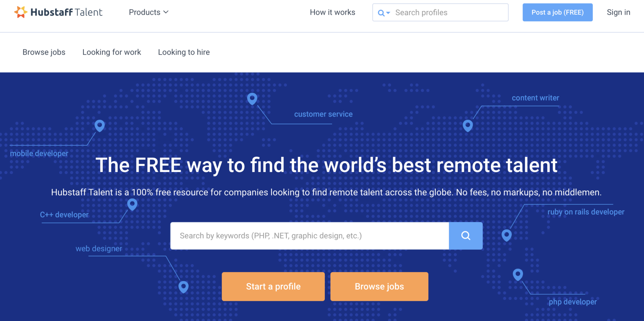Click the Start a profile button
This screenshot has width=644, height=321.
[x=273, y=286]
